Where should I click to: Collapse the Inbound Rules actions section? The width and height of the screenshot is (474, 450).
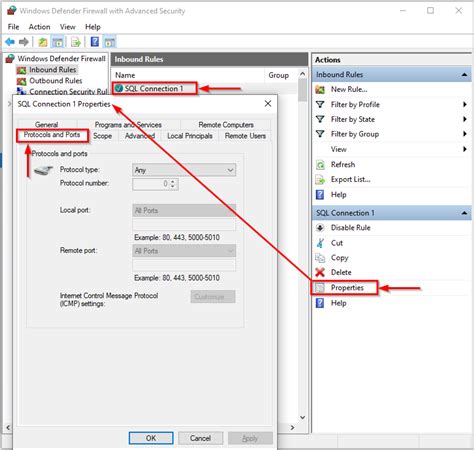[464, 75]
